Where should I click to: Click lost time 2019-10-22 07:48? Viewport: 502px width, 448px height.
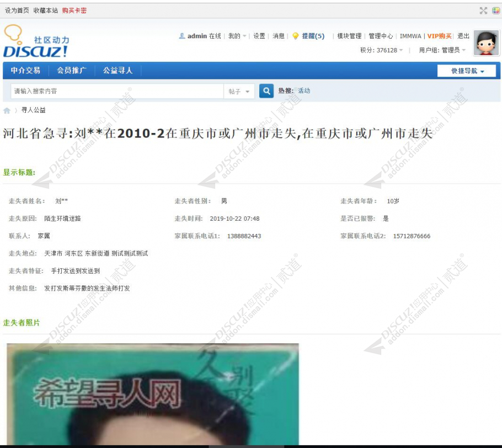coord(234,218)
